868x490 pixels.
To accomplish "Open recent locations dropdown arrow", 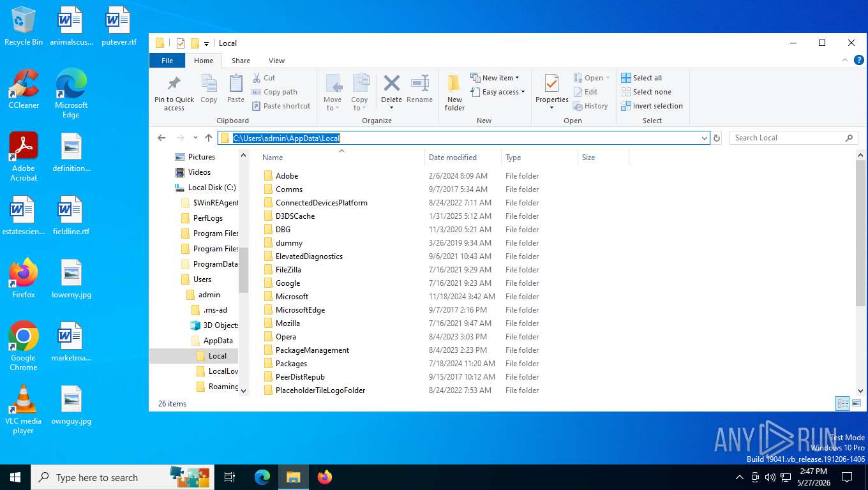I will point(195,138).
